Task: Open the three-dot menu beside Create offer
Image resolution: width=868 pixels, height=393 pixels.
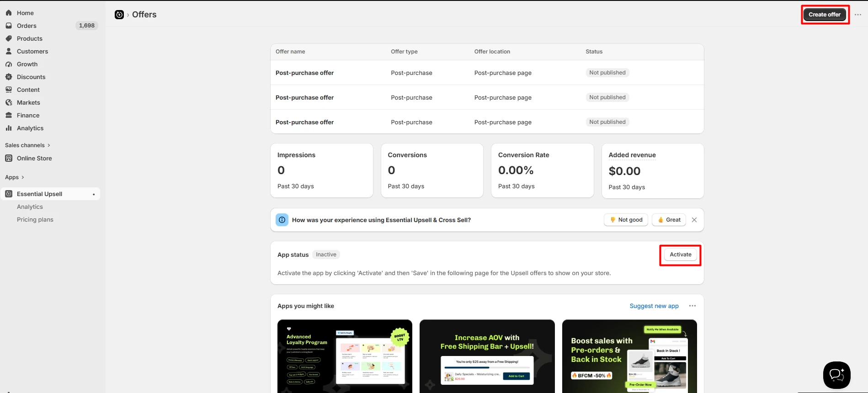Action: (x=858, y=15)
